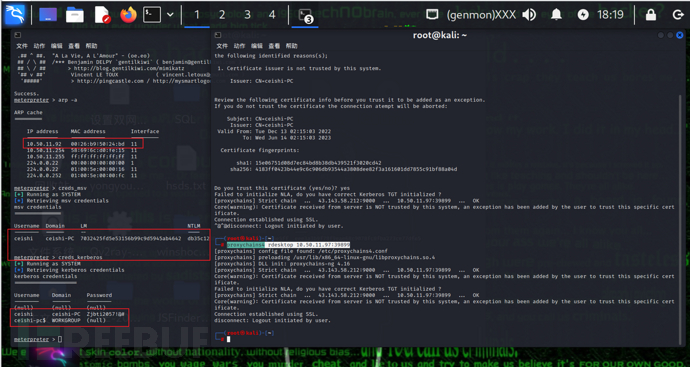Open 文件 menu in root@kali terminal

point(222,46)
